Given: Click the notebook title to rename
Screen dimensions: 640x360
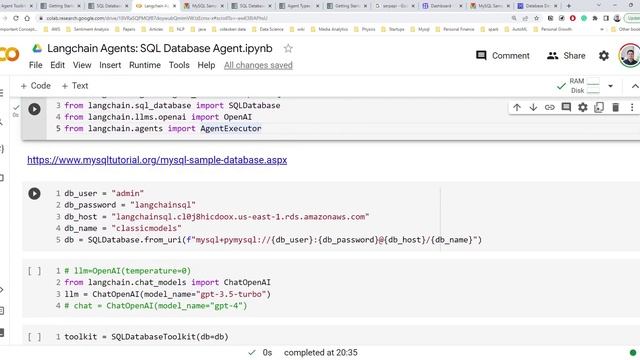Looking at the screenshot, I should [160, 49].
